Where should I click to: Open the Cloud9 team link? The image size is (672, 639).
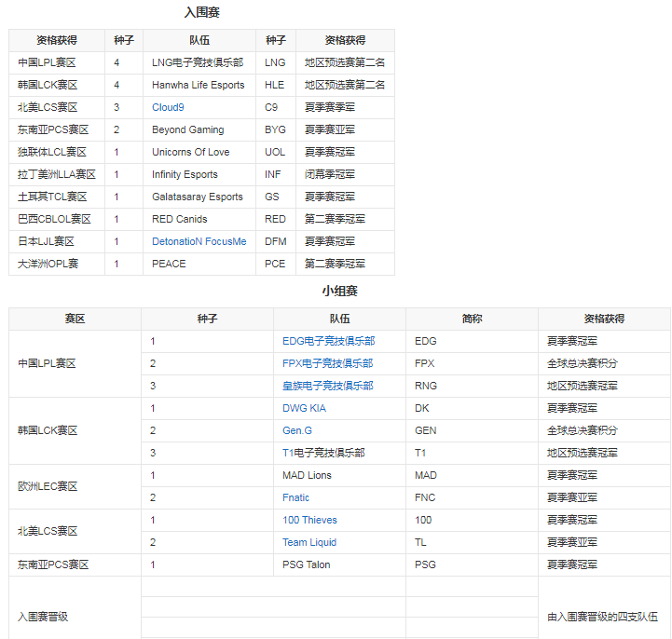click(x=168, y=107)
